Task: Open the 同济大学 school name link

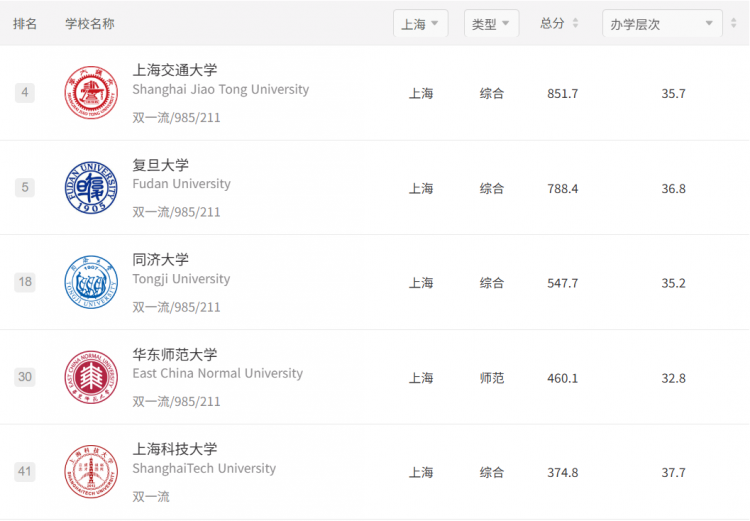Action: [160, 260]
